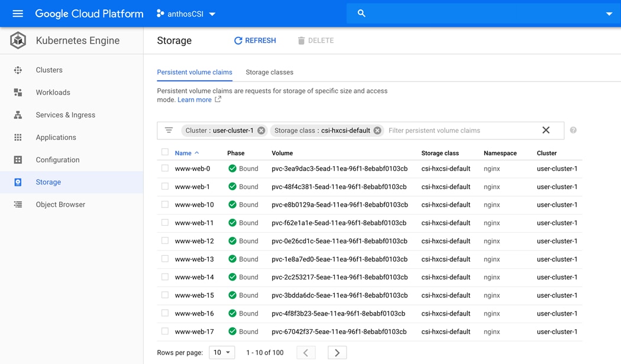
Task: Open the Rows per page dropdown
Action: [222, 353]
